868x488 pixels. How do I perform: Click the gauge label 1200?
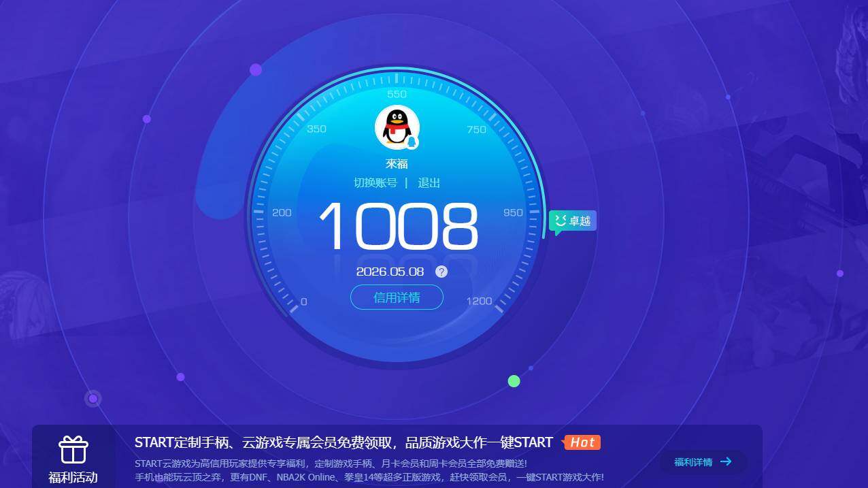point(479,301)
